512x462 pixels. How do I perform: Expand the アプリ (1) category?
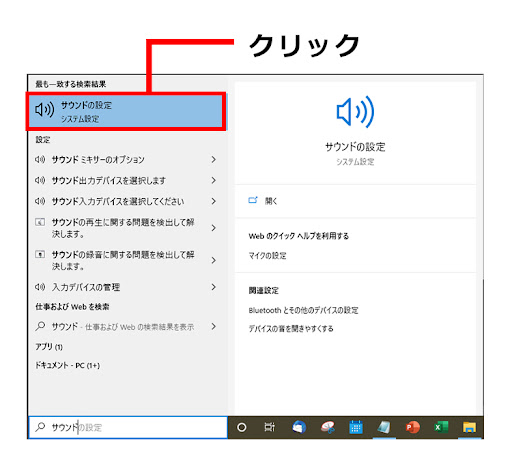[x=49, y=347]
